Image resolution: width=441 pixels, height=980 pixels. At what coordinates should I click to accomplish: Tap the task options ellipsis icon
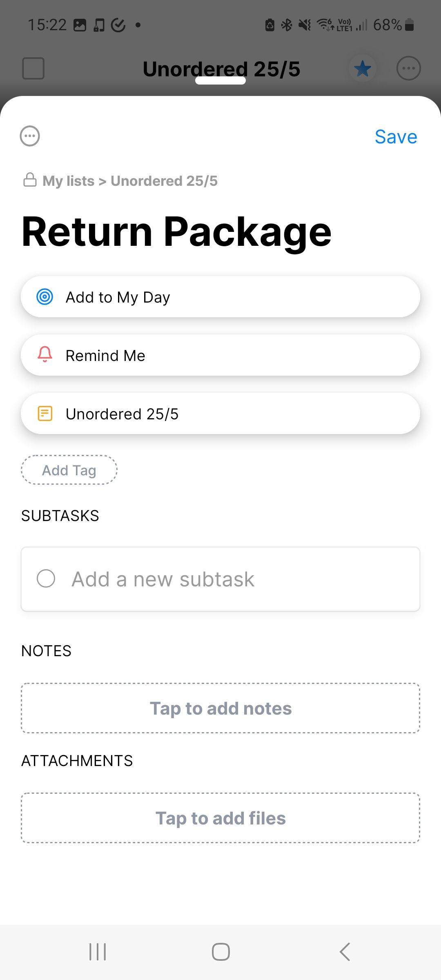pyautogui.click(x=30, y=136)
